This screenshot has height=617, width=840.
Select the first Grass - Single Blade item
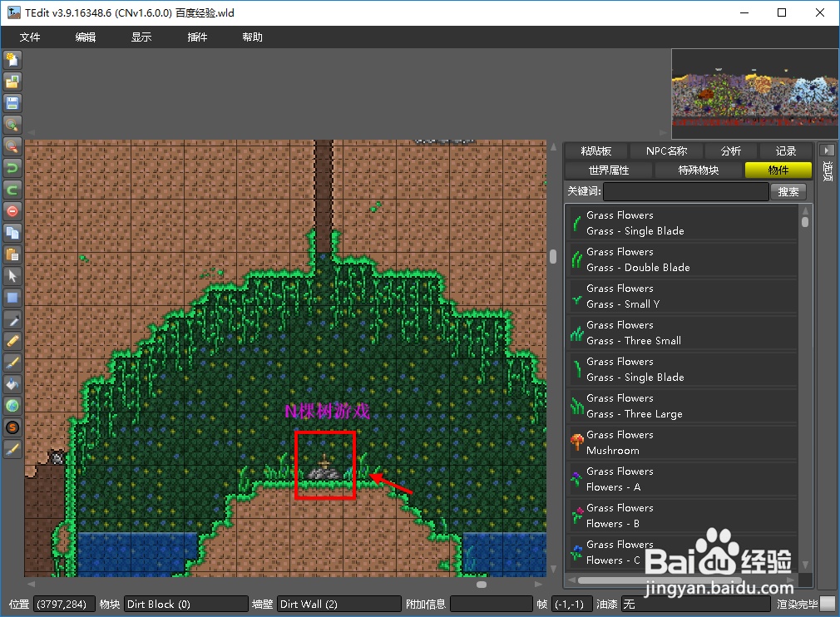[682, 223]
